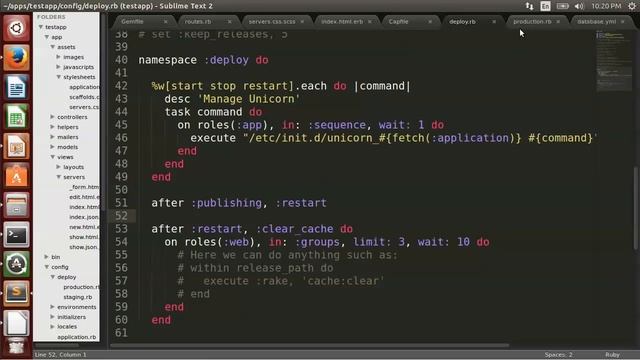Switch to the database.yml tab
The height and width of the screenshot is (360, 640).
coord(596,22)
